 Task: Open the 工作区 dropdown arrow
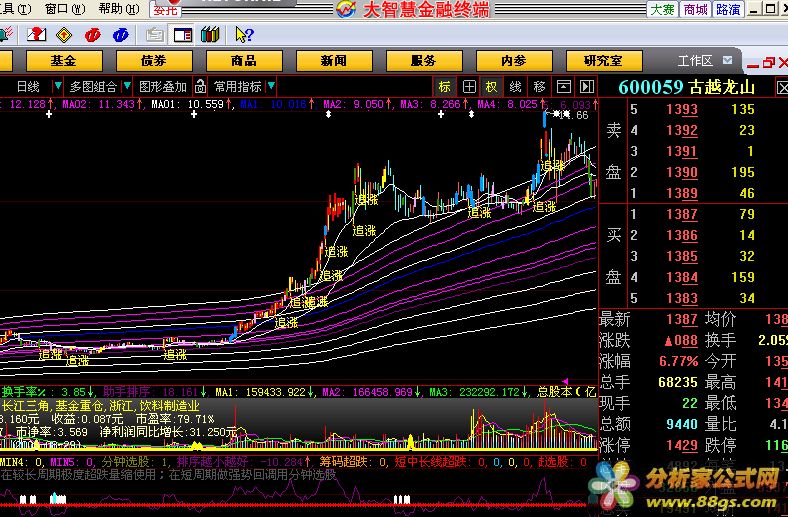[727, 60]
